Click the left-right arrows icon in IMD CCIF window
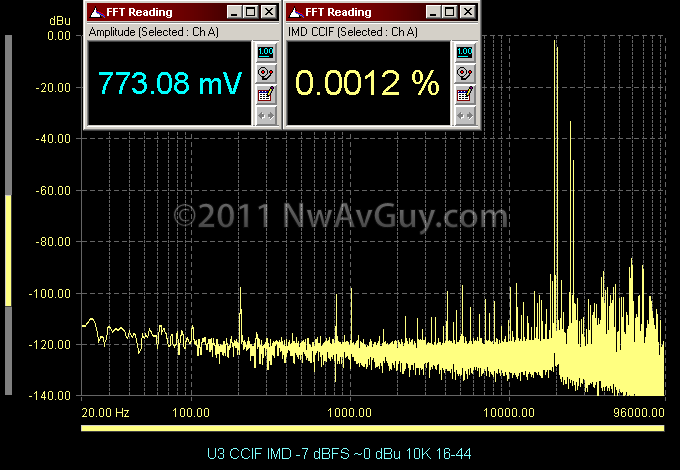 pyautogui.click(x=465, y=116)
